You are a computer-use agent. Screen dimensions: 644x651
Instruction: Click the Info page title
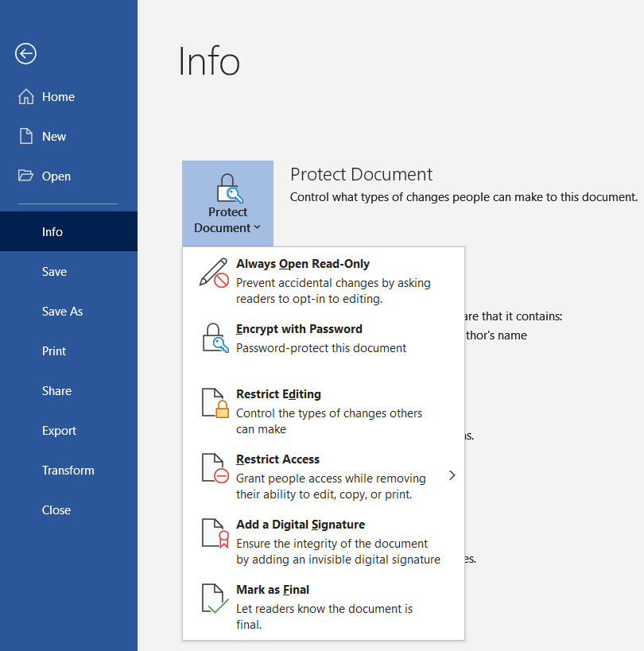(x=209, y=61)
